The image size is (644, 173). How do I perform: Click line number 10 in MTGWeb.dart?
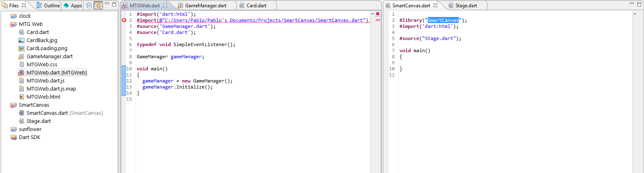(x=129, y=69)
